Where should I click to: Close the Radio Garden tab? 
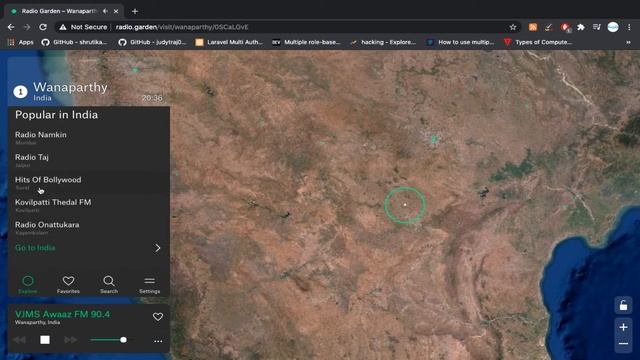pos(116,11)
